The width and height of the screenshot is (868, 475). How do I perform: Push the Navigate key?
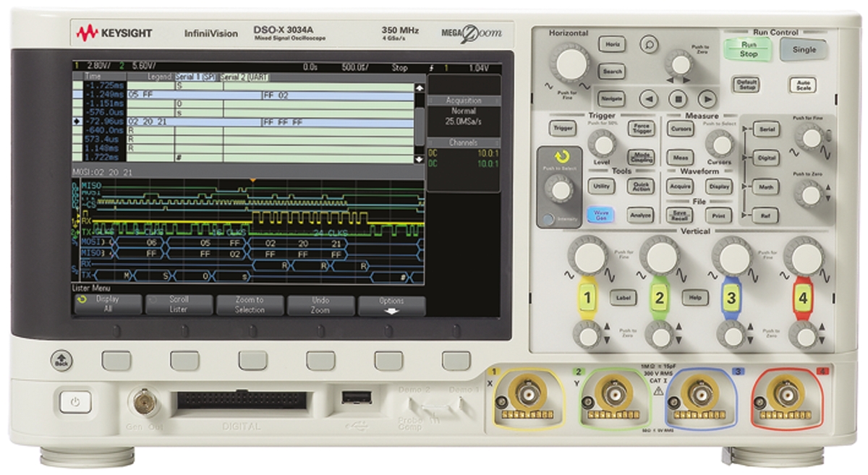611,98
